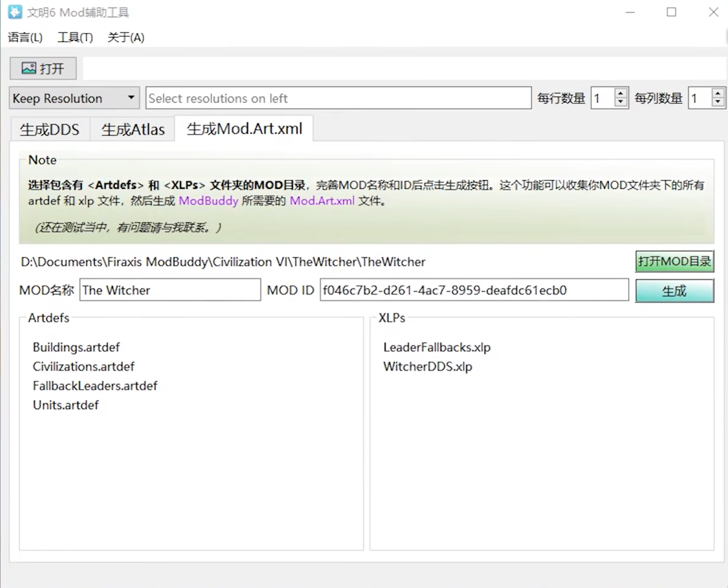728x588 pixels.
Task: Click the 打开MOD目录 button
Action: click(674, 261)
